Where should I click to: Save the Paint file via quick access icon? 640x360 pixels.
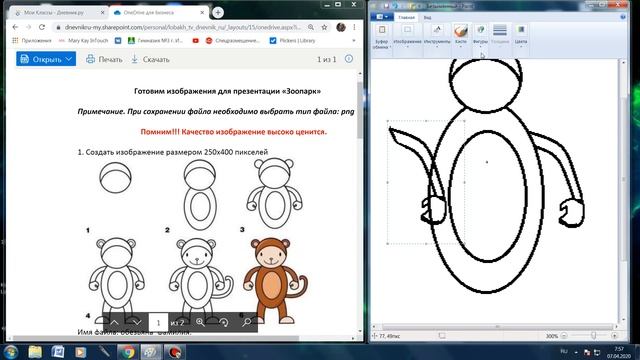pos(386,5)
